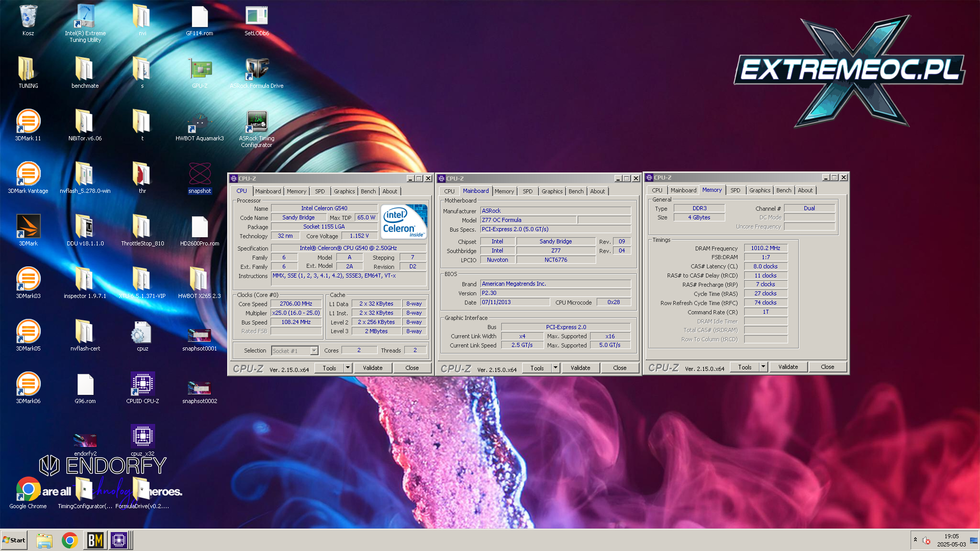
Task: Open volume icon in system tray
Action: pos(926,540)
